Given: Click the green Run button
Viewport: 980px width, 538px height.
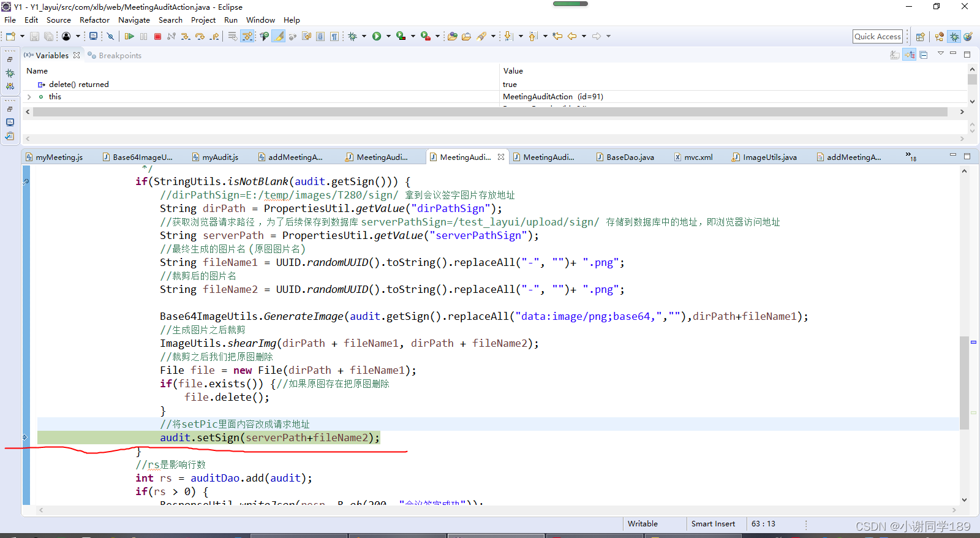Looking at the screenshot, I should [377, 36].
